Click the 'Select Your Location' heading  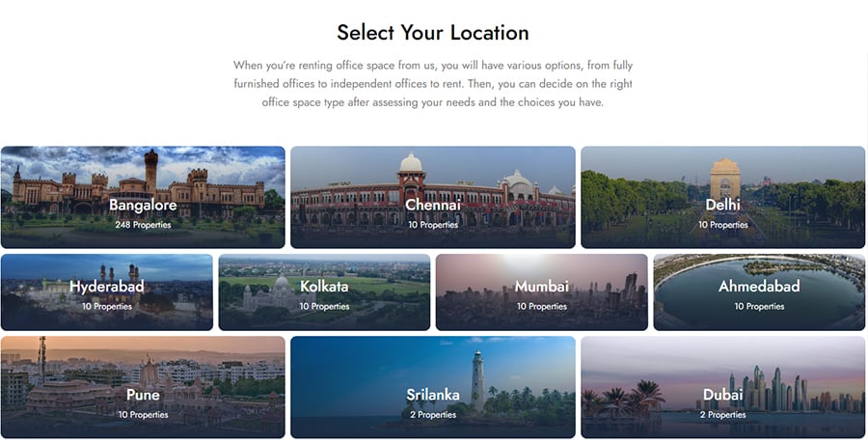tap(433, 32)
